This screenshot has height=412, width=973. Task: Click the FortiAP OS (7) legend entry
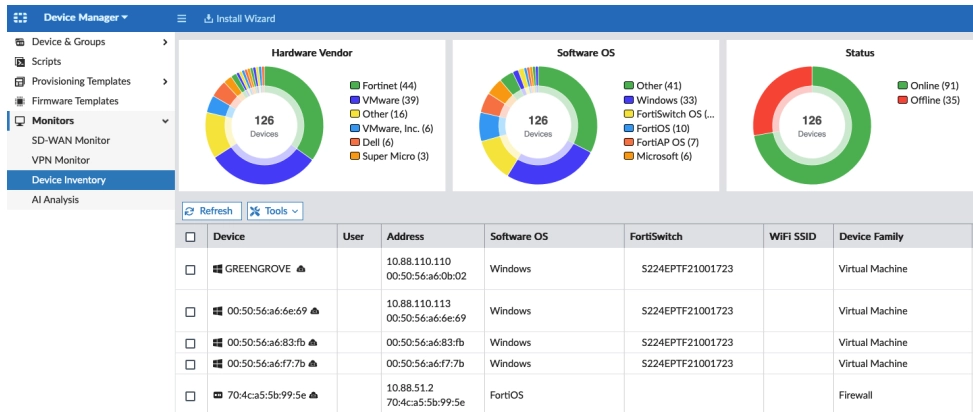[661, 142]
